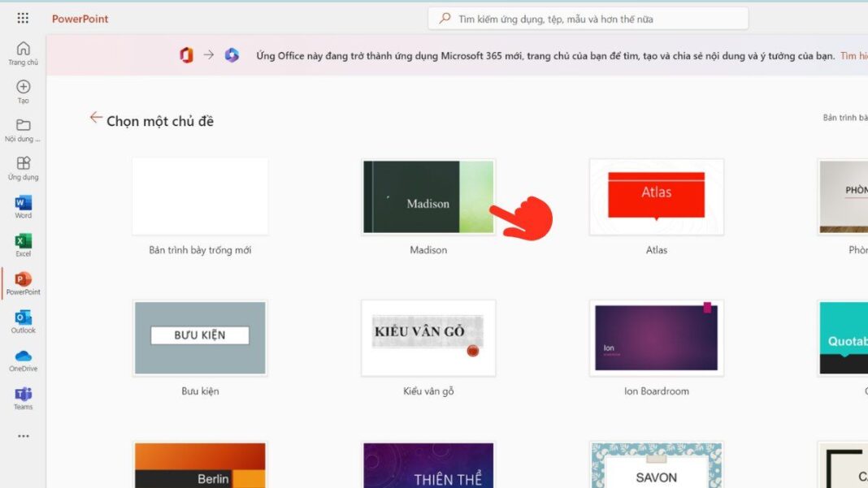Show more apps via ellipsis icon
Screen dimensions: 868x488
[x=24, y=436]
